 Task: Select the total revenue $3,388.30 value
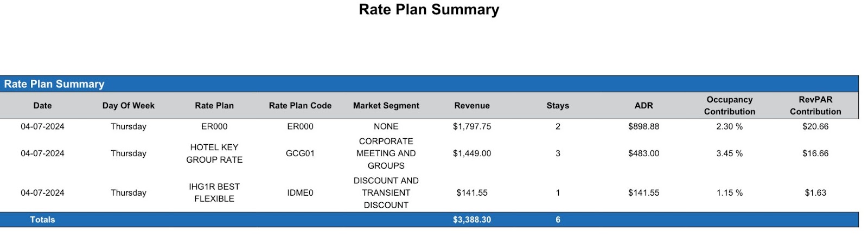tap(472, 220)
